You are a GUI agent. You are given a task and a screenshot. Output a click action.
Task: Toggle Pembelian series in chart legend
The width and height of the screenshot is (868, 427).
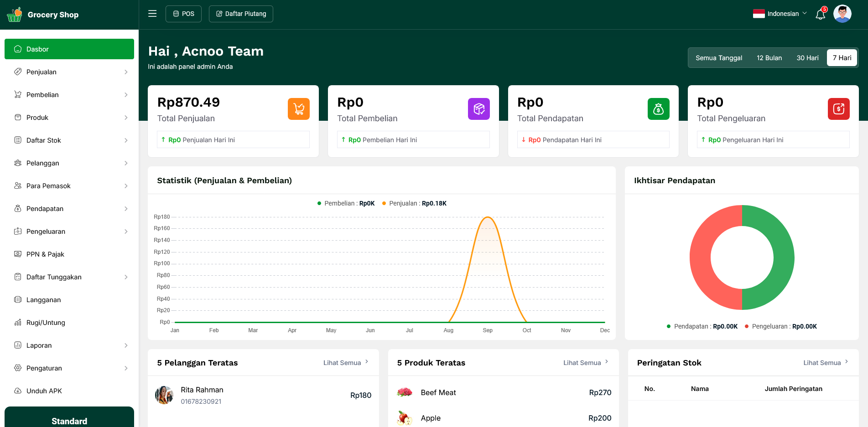346,203
